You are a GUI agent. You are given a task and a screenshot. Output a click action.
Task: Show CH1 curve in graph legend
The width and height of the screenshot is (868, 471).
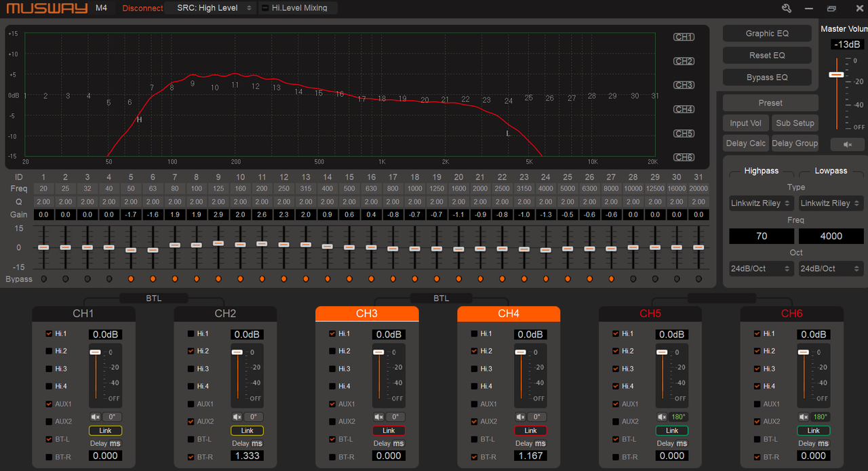[x=684, y=37]
